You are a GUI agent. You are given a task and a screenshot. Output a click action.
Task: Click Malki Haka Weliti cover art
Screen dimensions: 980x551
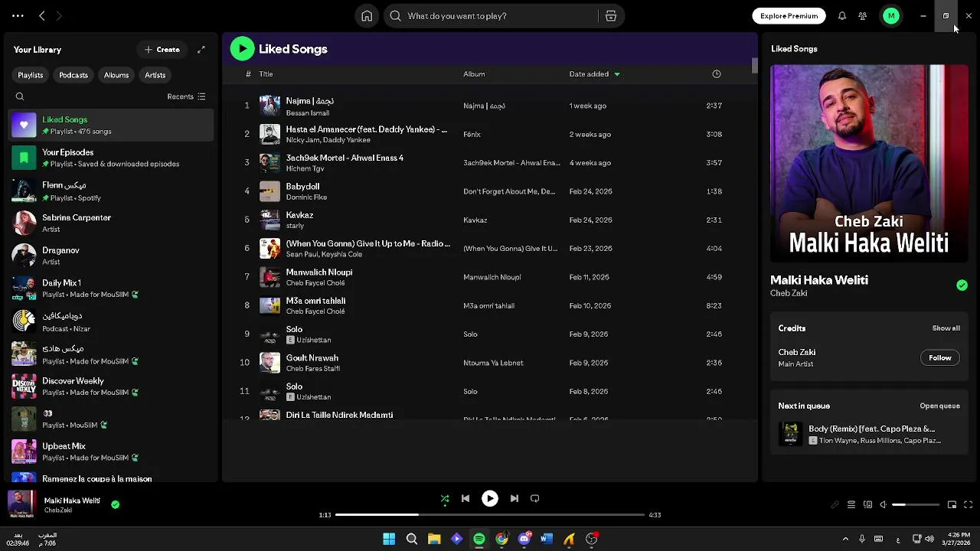click(x=869, y=163)
